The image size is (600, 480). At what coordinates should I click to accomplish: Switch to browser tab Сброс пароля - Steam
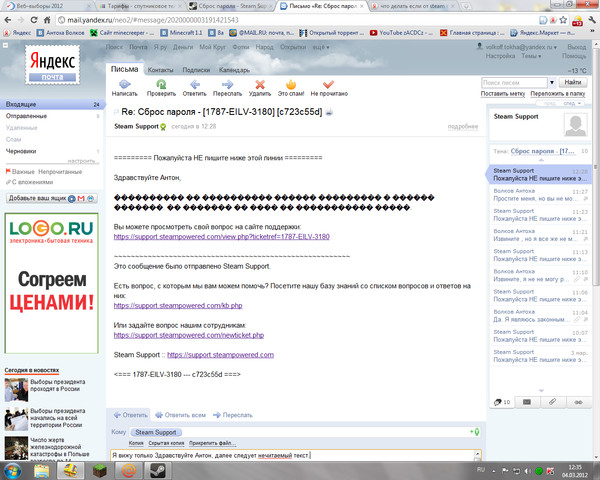pos(230,6)
